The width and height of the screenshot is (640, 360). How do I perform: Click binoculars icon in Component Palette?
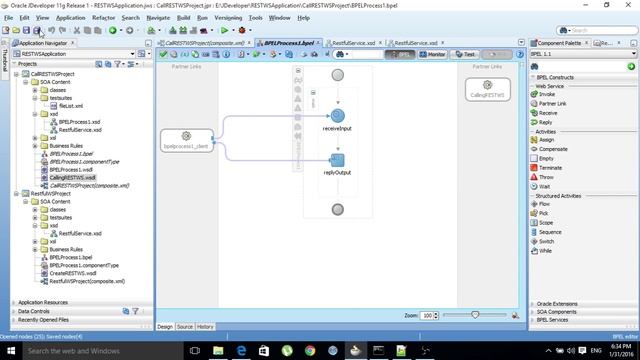click(x=535, y=66)
